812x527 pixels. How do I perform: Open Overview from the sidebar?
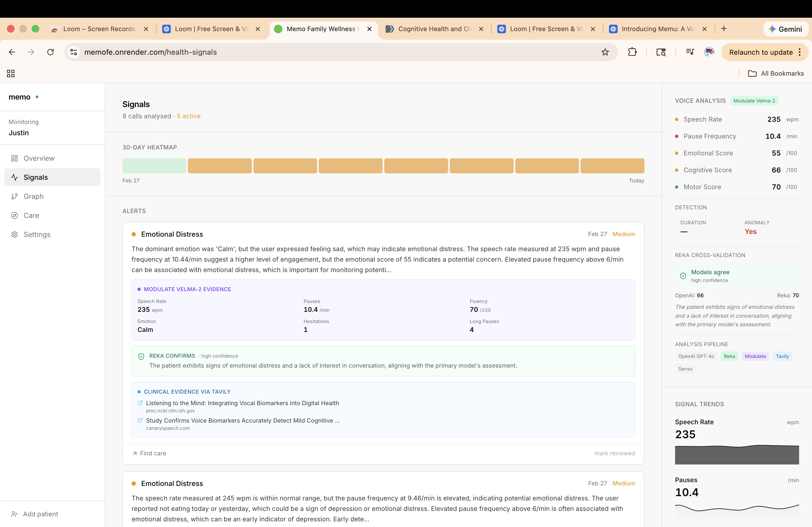click(39, 158)
